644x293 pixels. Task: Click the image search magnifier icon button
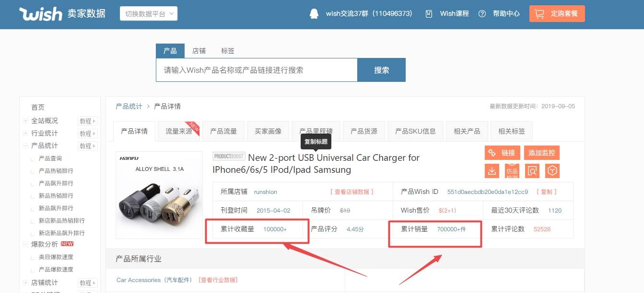532,170
